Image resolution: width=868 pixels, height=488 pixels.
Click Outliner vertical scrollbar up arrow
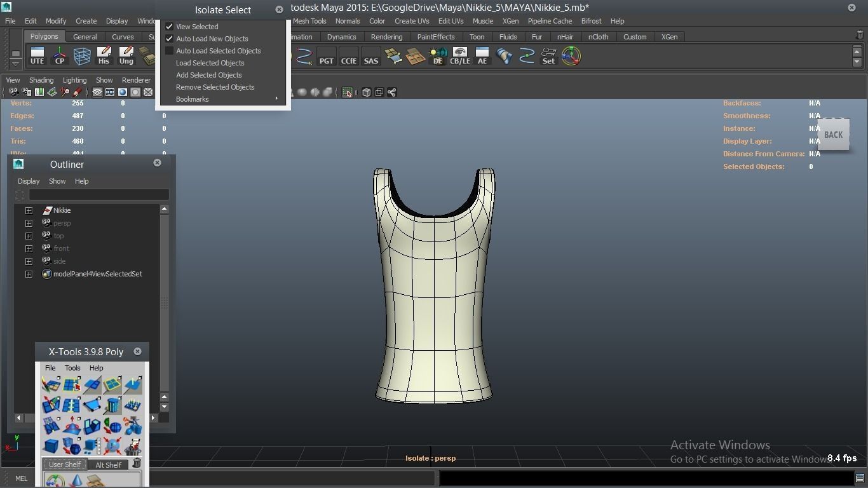tap(164, 209)
